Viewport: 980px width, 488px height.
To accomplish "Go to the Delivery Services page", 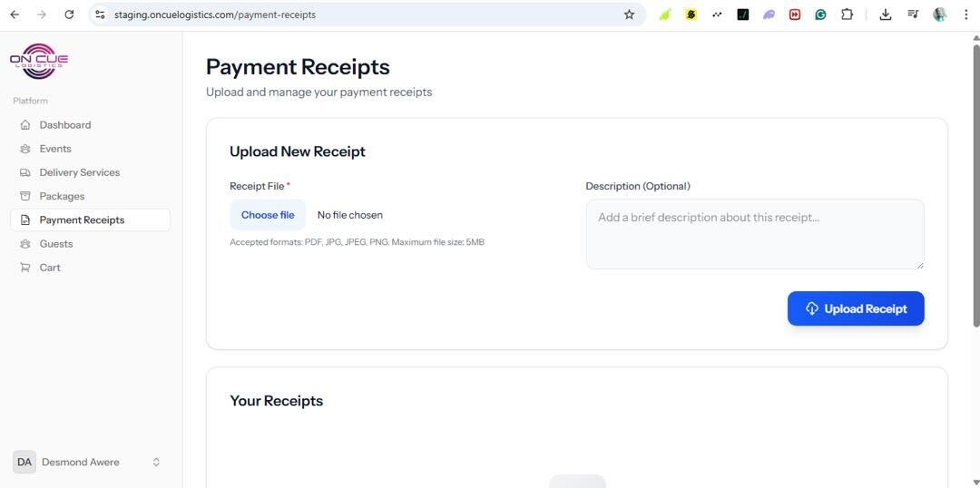I will click(x=80, y=172).
